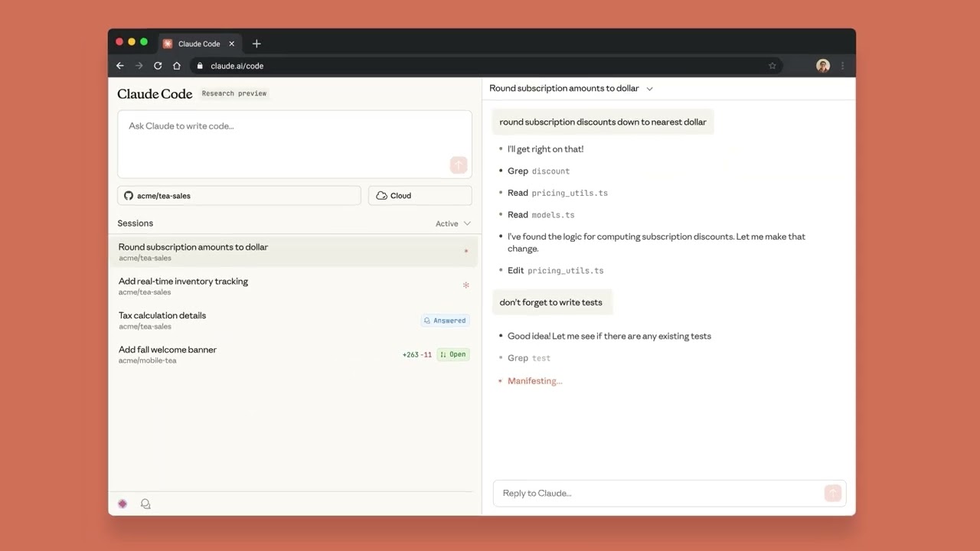The height and width of the screenshot is (551, 980).
Task: Send the reply with the arrow button
Action: coord(832,493)
